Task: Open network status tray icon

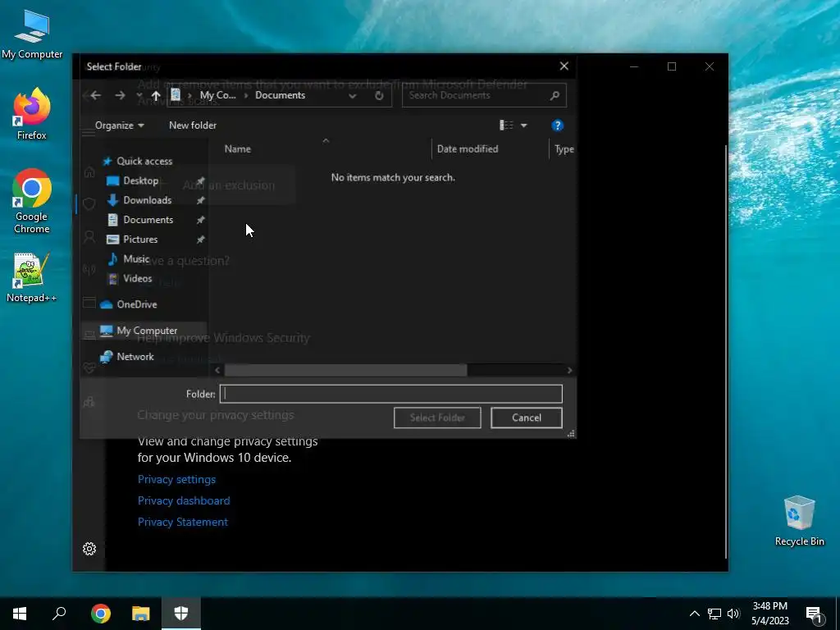Action: pyautogui.click(x=714, y=614)
